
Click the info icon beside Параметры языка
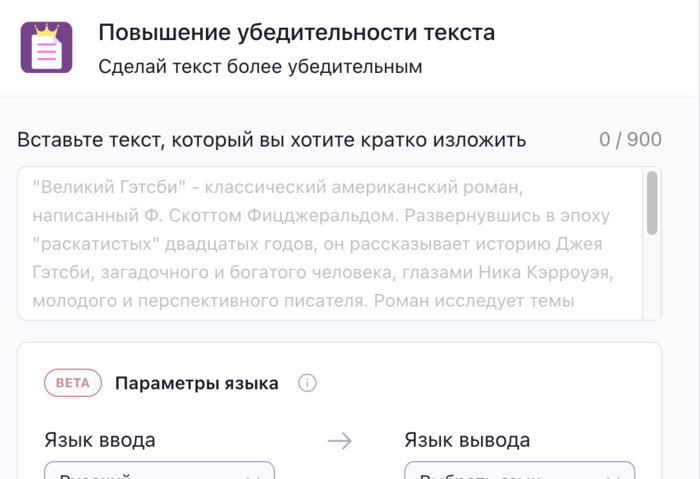[x=308, y=383]
